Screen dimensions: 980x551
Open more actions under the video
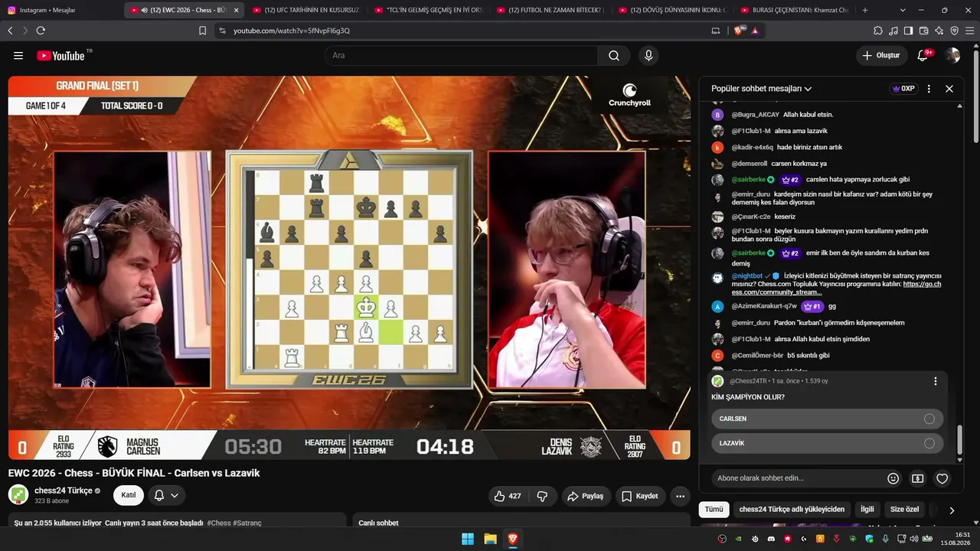click(x=680, y=496)
